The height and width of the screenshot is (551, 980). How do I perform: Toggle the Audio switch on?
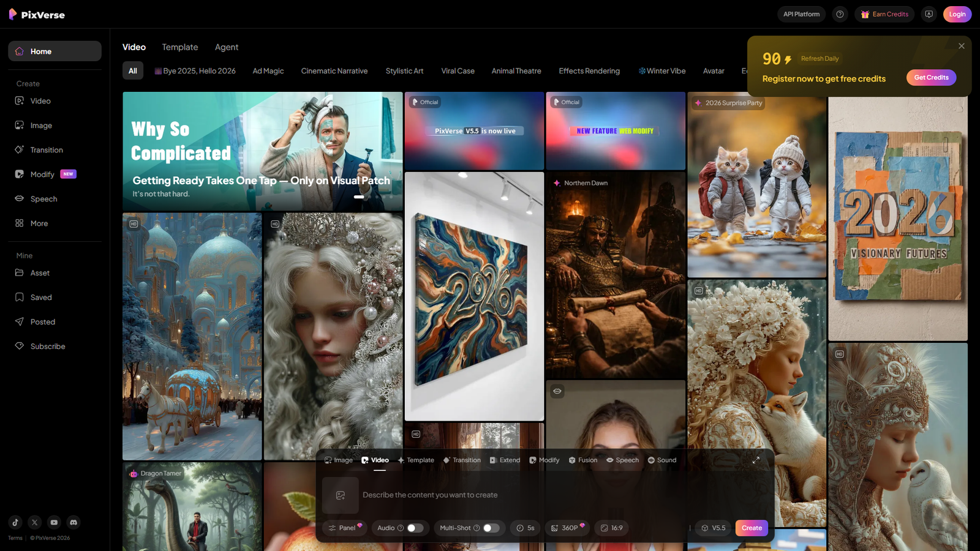(x=415, y=528)
